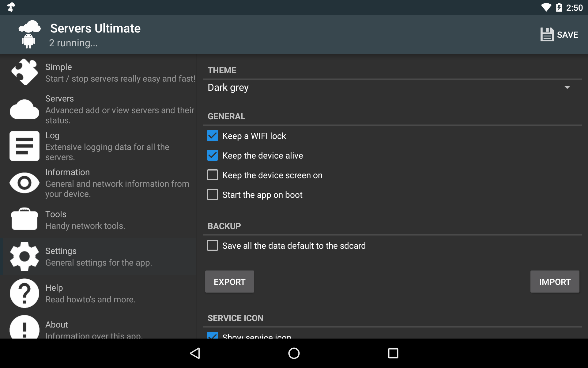The height and width of the screenshot is (368, 588).
Task: Select the Information menu entry text
Action: pos(67,172)
